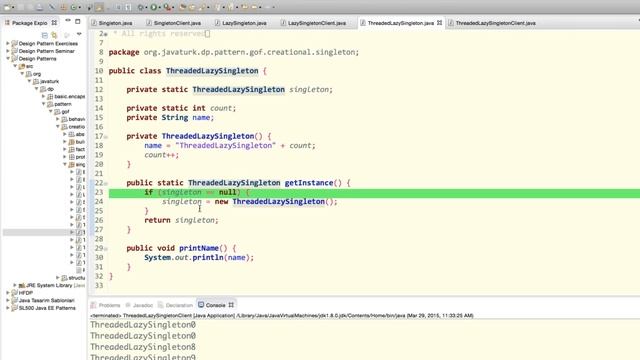The width and height of the screenshot is (640, 360).
Task: Close the ThreadedLazySingleton.java tab
Action: [x=440, y=23]
